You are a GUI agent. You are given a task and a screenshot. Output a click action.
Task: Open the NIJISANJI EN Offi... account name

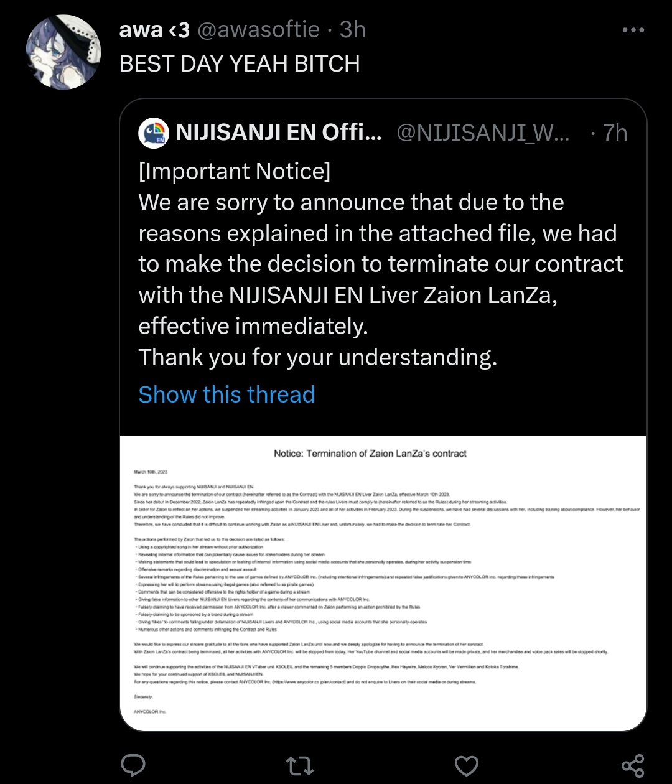click(279, 133)
